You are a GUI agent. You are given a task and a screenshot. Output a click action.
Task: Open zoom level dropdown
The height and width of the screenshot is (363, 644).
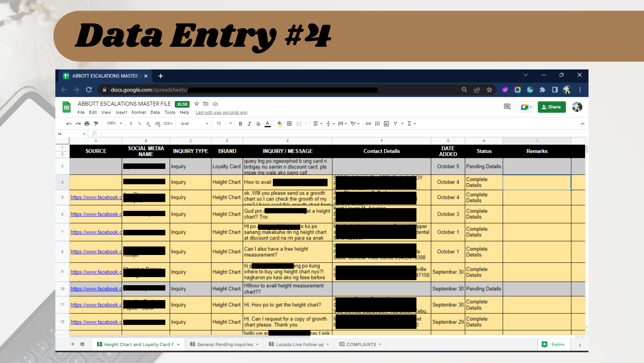tap(114, 123)
